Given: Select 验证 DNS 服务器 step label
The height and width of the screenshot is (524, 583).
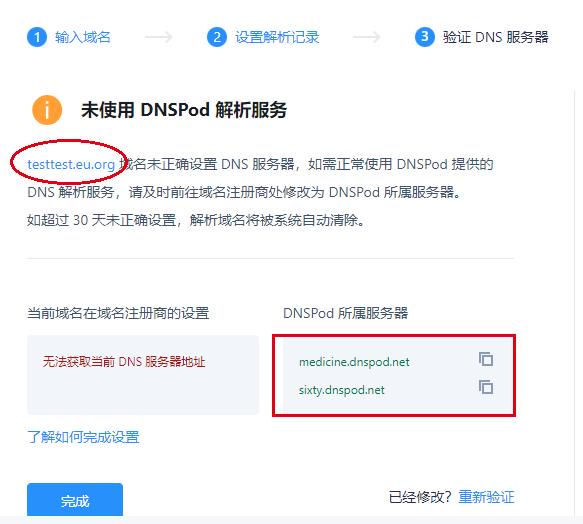Looking at the screenshot, I should 496,37.
